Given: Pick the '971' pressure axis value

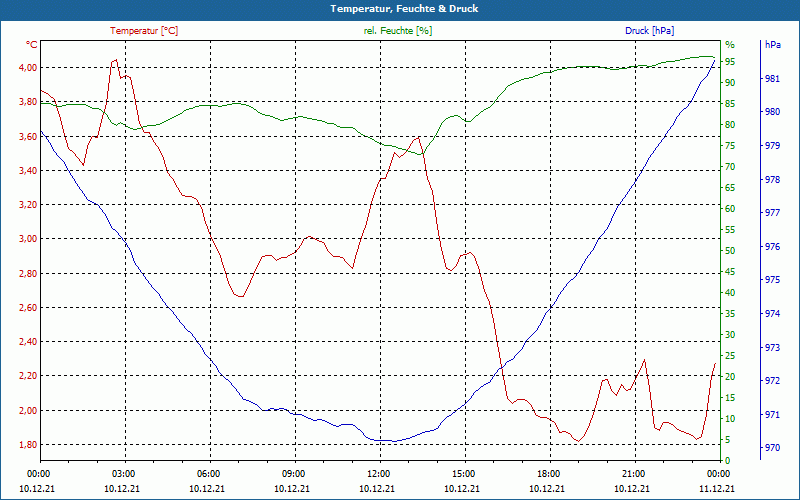Looking at the screenshot, I should pyautogui.click(x=772, y=414).
